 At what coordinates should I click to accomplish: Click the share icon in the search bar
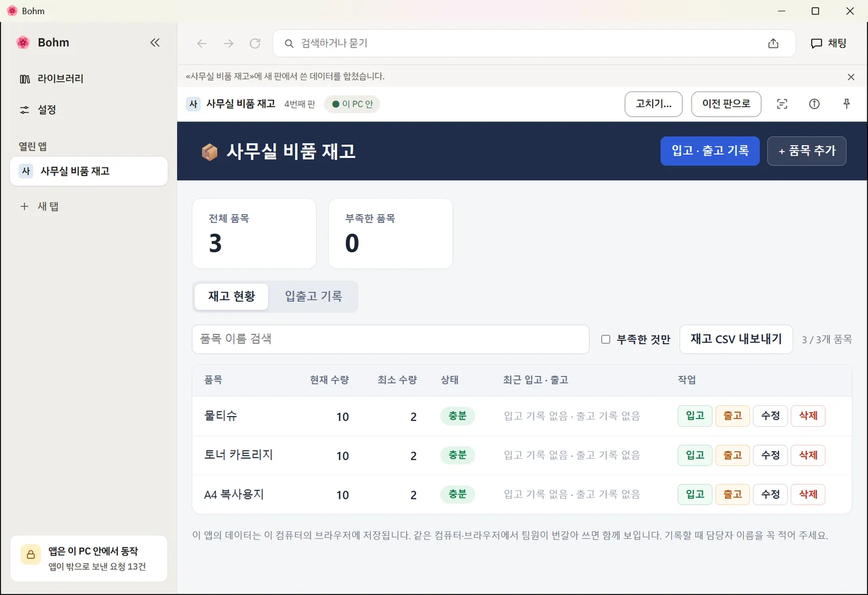773,43
